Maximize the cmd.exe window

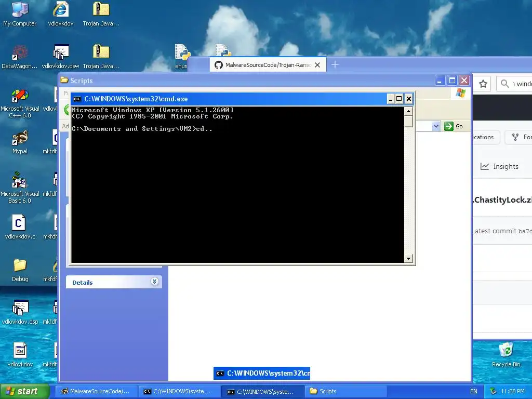(x=399, y=99)
